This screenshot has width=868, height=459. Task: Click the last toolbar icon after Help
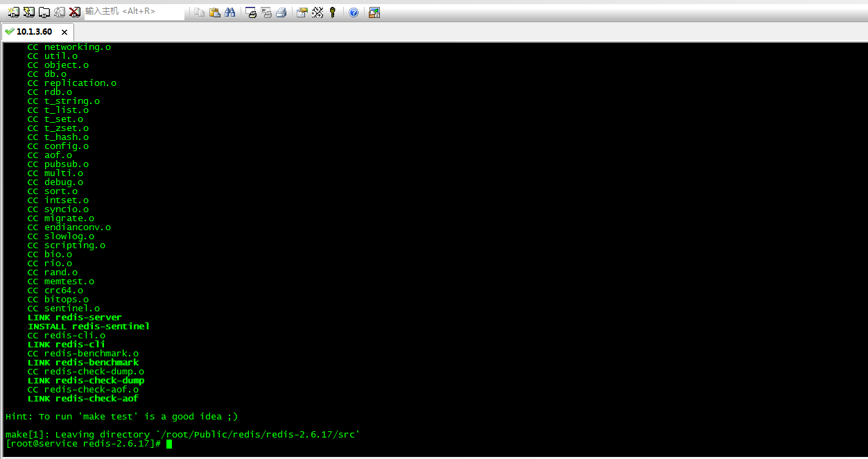[x=374, y=12]
